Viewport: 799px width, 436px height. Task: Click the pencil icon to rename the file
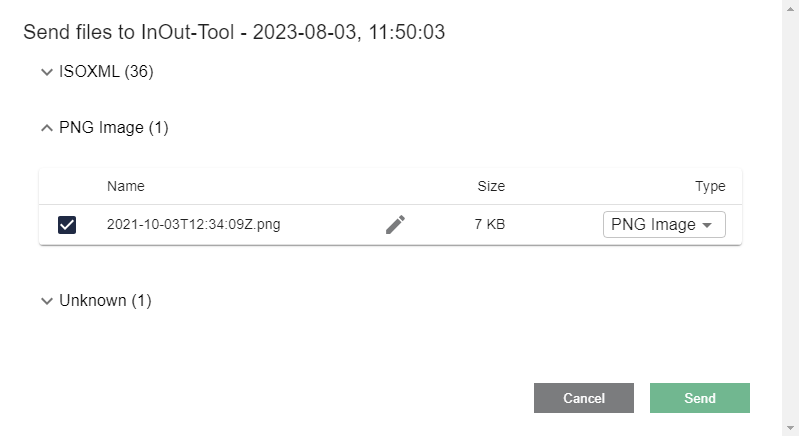tap(395, 225)
